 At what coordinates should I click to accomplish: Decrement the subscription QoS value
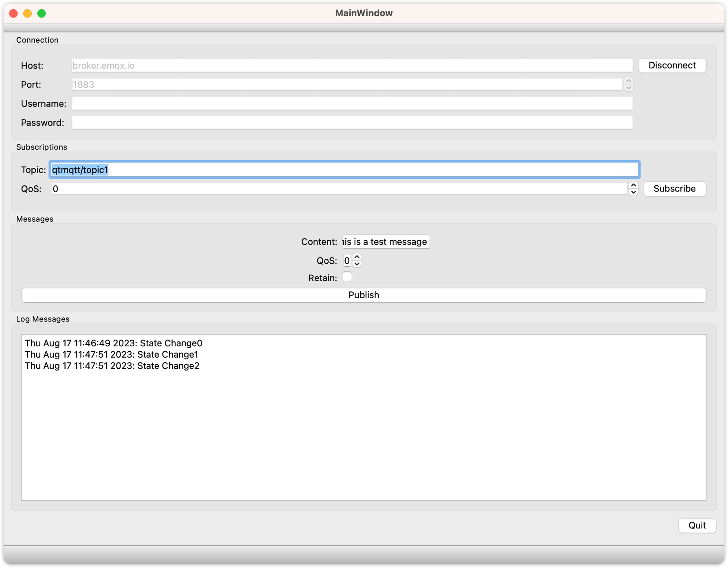tap(634, 192)
